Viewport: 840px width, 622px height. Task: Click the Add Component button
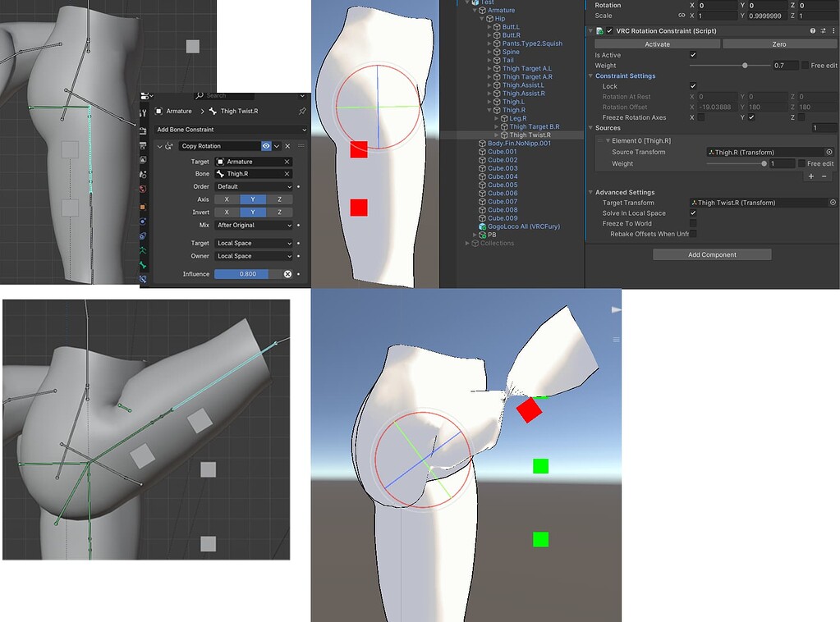coord(711,254)
